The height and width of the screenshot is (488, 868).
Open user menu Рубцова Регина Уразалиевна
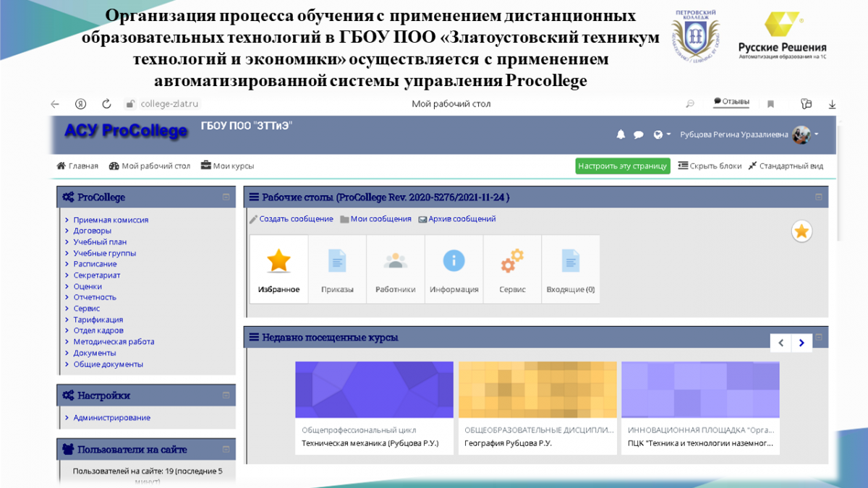(x=733, y=134)
